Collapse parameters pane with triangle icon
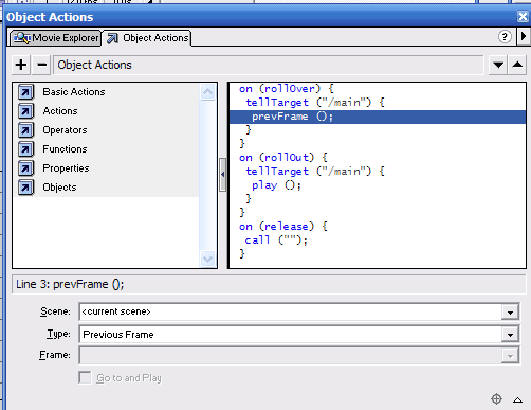 coord(517,400)
